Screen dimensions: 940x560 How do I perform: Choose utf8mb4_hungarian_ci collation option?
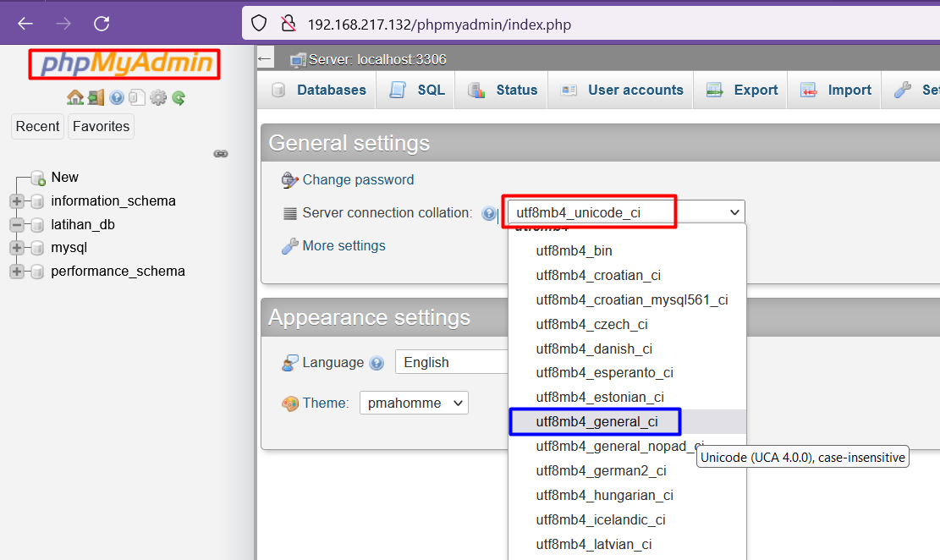click(x=627, y=496)
